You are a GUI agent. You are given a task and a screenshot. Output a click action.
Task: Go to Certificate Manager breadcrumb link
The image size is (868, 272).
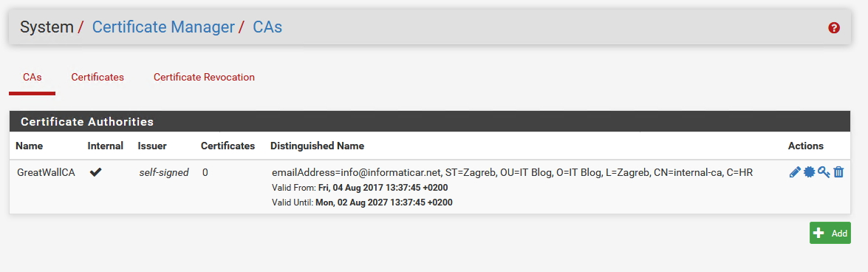pos(163,27)
